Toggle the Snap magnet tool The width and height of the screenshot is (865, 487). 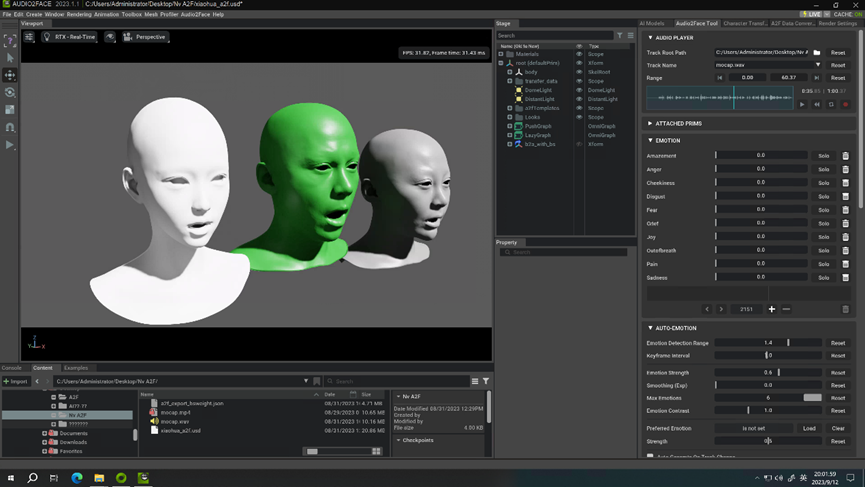coord(10,127)
